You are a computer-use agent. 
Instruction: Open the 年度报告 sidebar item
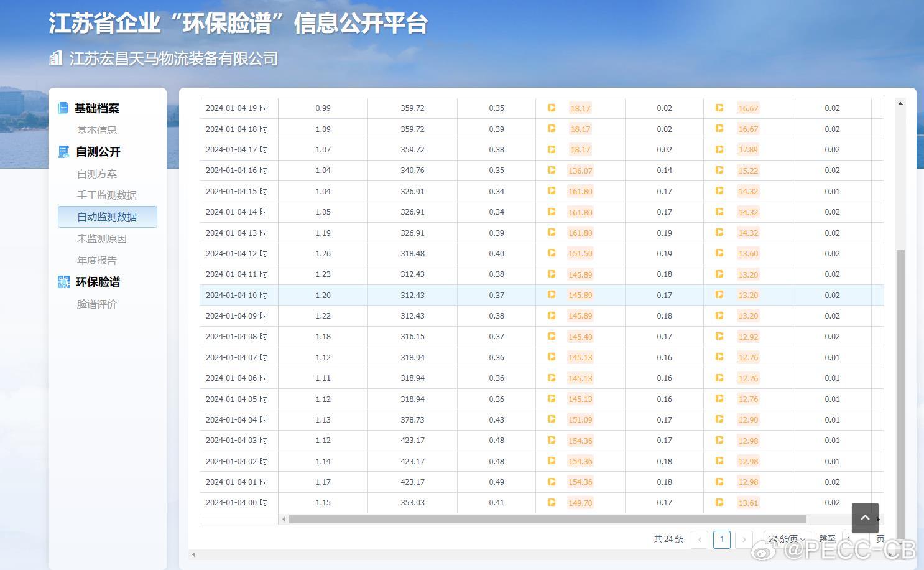point(97,260)
